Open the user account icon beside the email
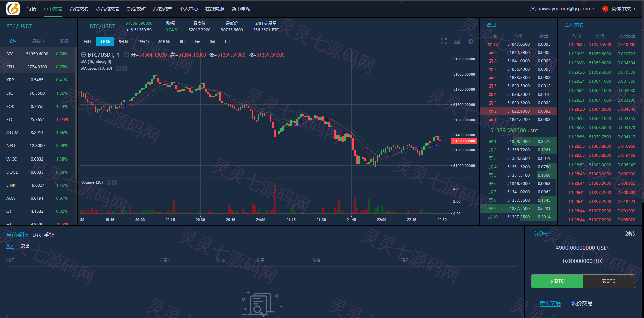 [x=533, y=8]
